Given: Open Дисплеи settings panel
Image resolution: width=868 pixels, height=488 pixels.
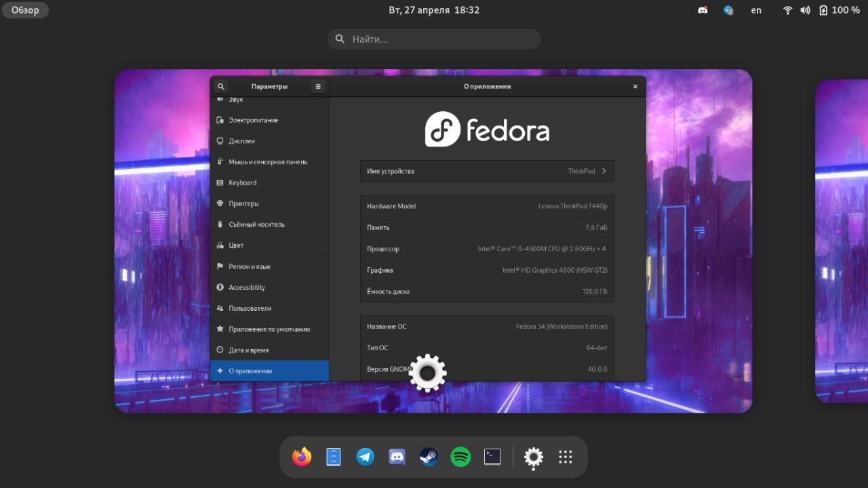Looking at the screenshot, I should [x=269, y=141].
